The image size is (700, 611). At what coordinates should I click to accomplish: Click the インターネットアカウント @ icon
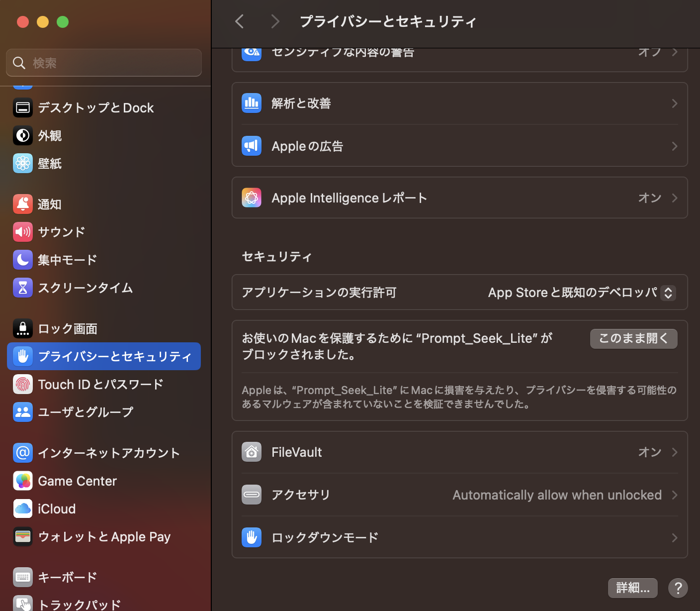[x=23, y=453]
